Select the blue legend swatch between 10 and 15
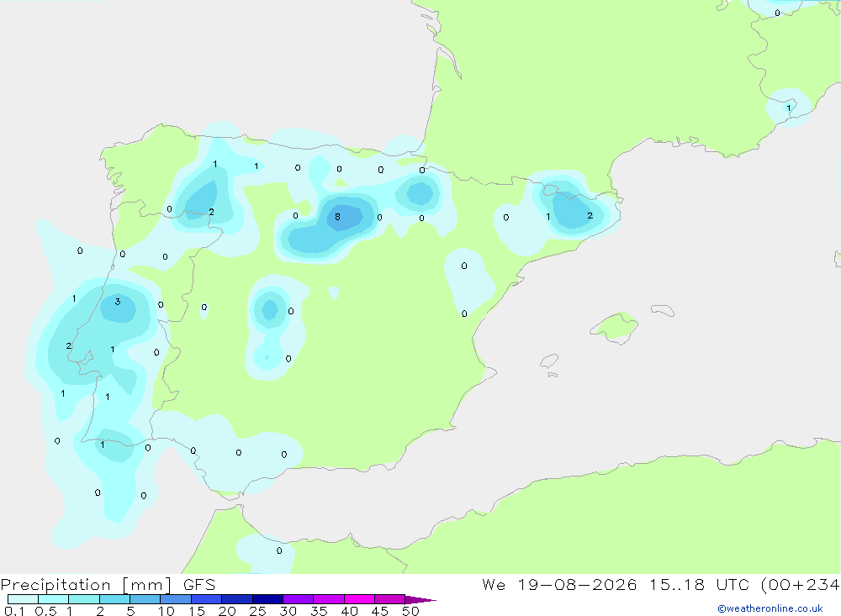841x616 pixels. click(176, 599)
